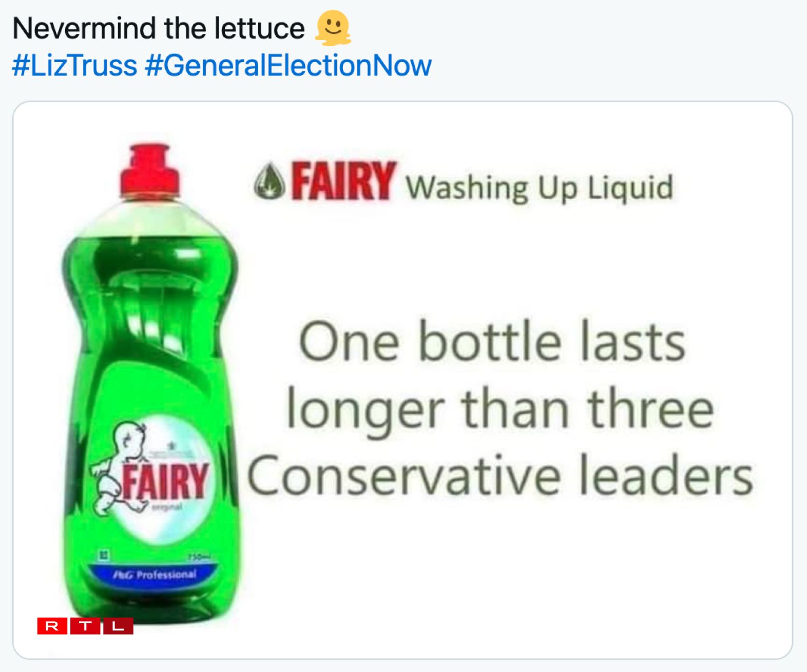Open the #GeneralElectionNow hashtag link
Screen dimensions: 807x672
click(288, 66)
